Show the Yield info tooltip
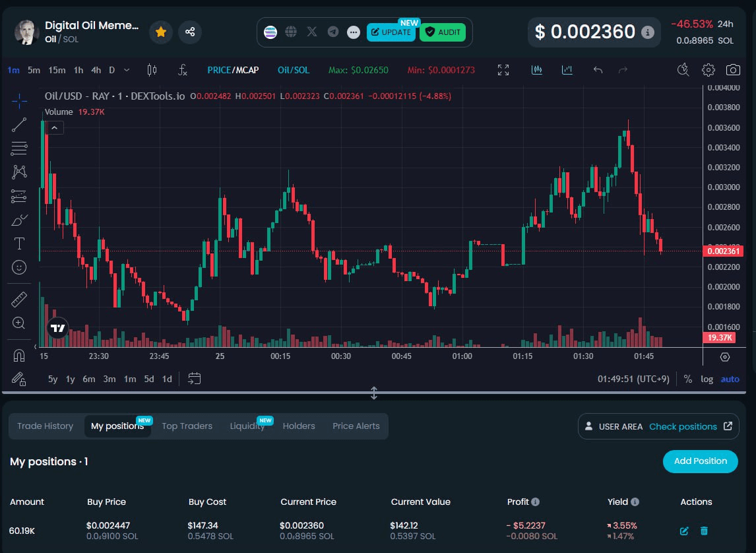The image size is (756, 553). tap(635, 502)
